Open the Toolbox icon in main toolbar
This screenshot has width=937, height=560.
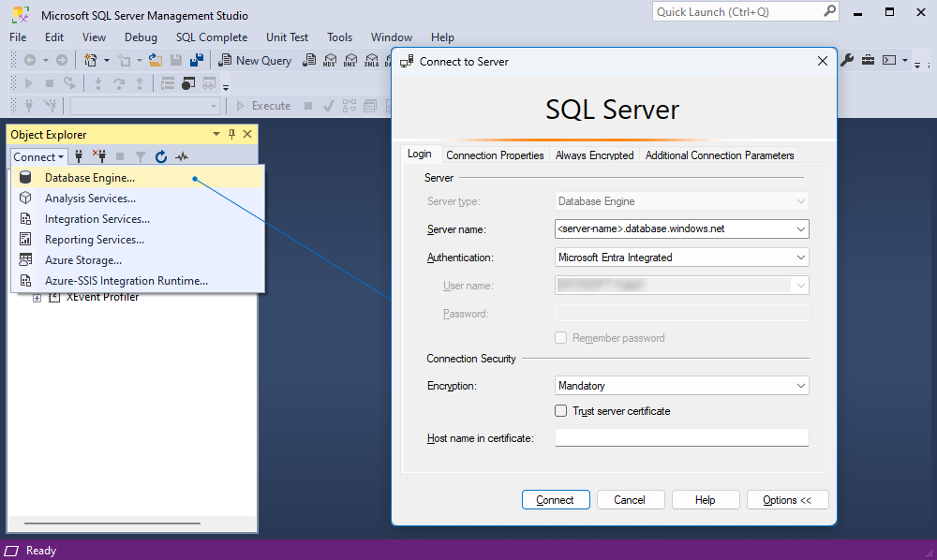(x=868, y=60)
